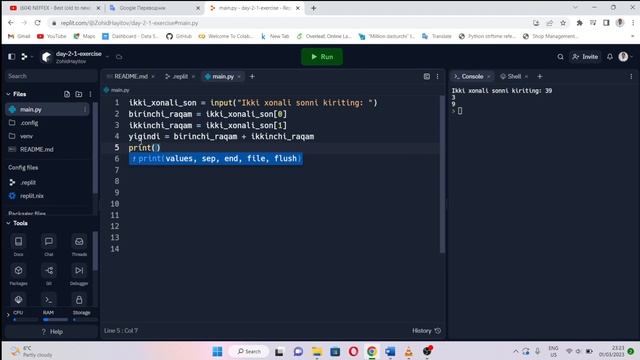Open the Files panel three-dot menu
The height and width of the screenshot is (360, 640).
90,94
